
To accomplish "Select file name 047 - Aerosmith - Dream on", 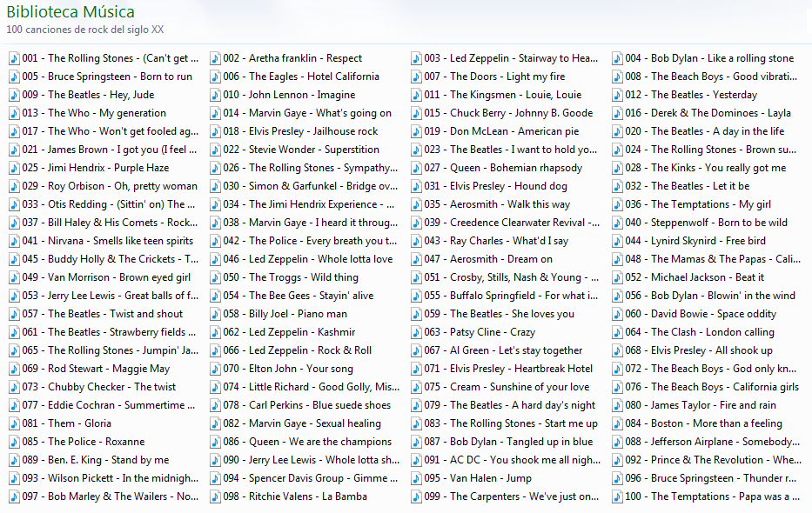I will (488, 259).
